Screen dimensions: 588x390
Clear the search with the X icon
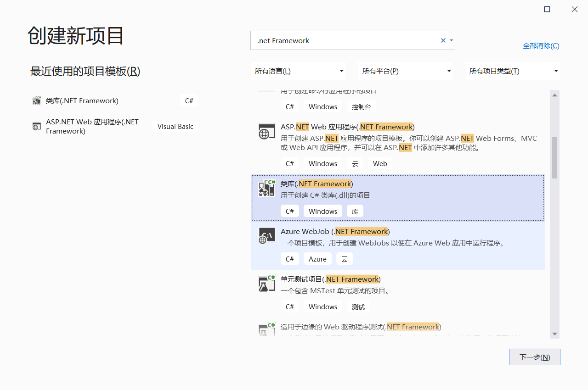tap(442, 40)
